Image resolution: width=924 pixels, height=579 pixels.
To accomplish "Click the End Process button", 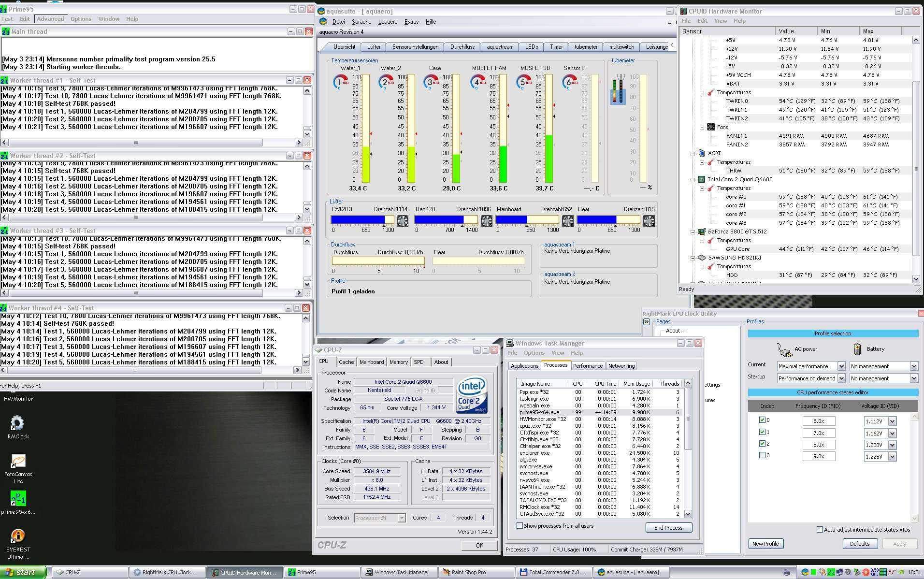I will click(x=668, y=528).
